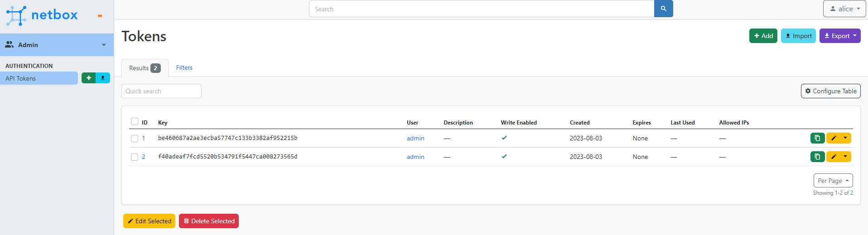Open action dropdown arrow for token 1
The image size is (868, 235).
[845, 138]
